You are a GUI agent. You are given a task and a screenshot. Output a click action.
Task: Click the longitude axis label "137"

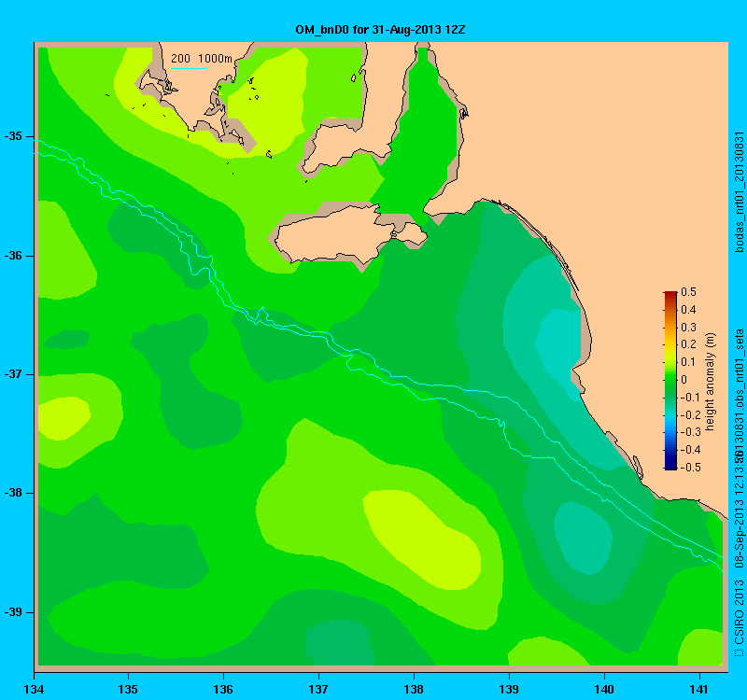pos(318,689)
